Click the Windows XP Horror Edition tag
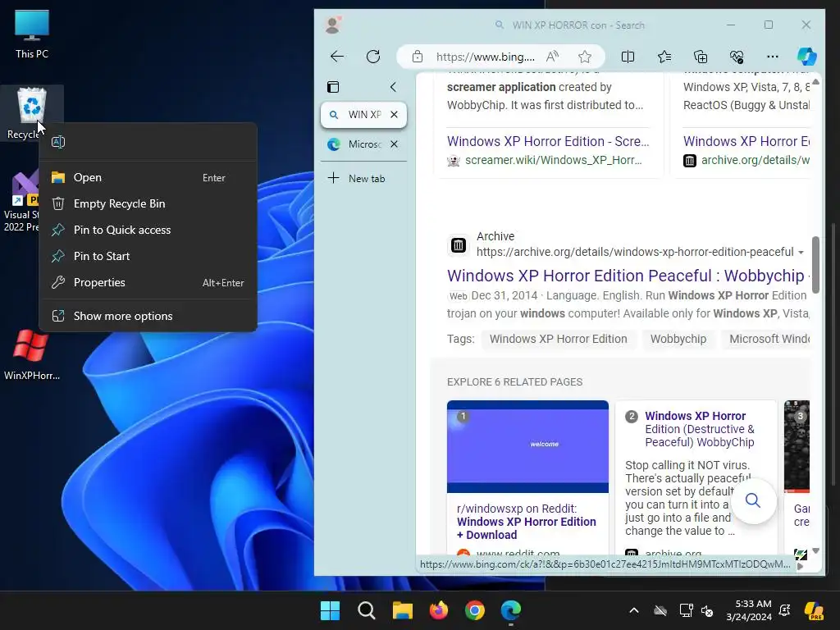Screen dimensions: 840x630 [x=558, y=339]
